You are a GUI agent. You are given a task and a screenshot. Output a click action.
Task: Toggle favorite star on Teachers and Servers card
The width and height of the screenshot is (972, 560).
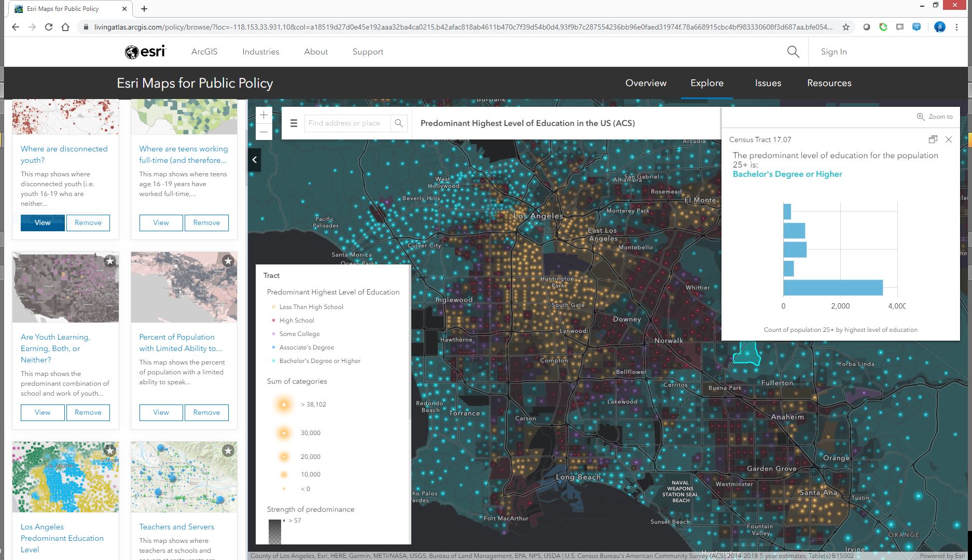pyautogui.click(x=228, y=451)
